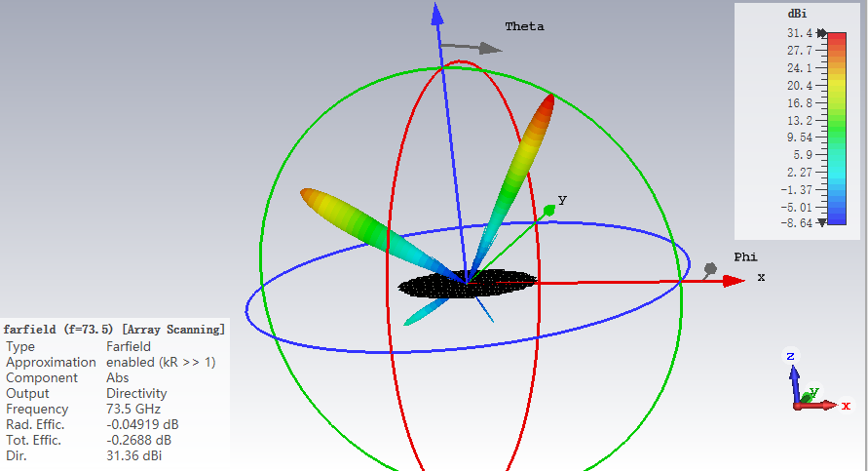This screenshot has width=868, height=471.
Task: Click the '16.8' scale value
Action: tap(800, 103)
